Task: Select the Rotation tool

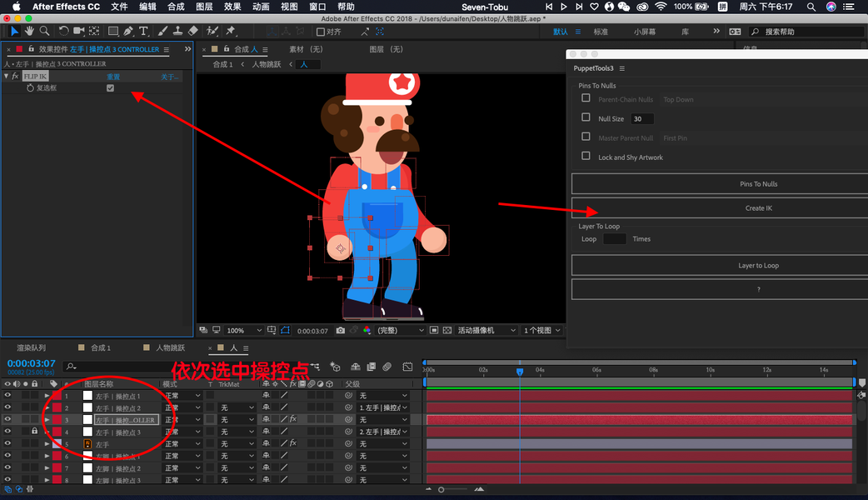Action: coord(63,32)
